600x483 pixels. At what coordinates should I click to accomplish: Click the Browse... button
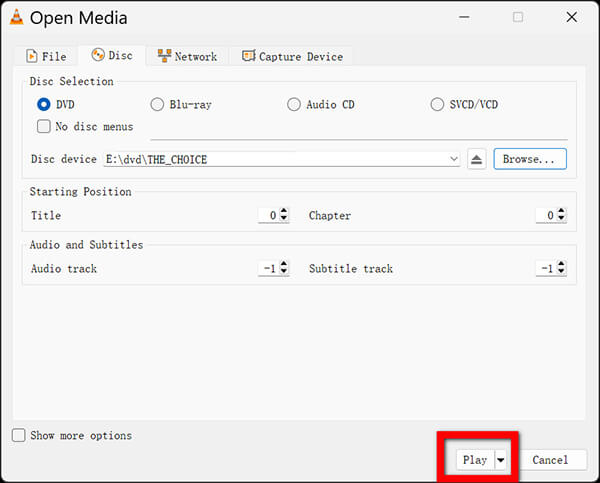530,159
